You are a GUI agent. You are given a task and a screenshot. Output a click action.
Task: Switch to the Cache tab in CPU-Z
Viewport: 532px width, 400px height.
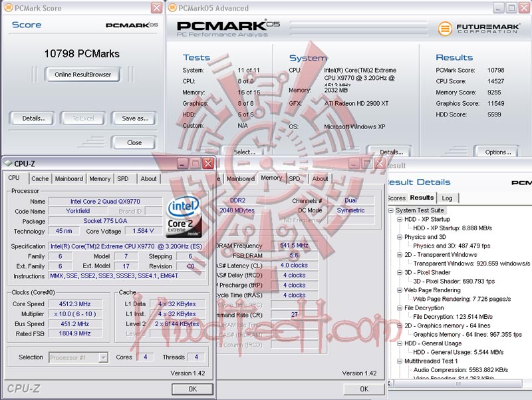point(40,178)
